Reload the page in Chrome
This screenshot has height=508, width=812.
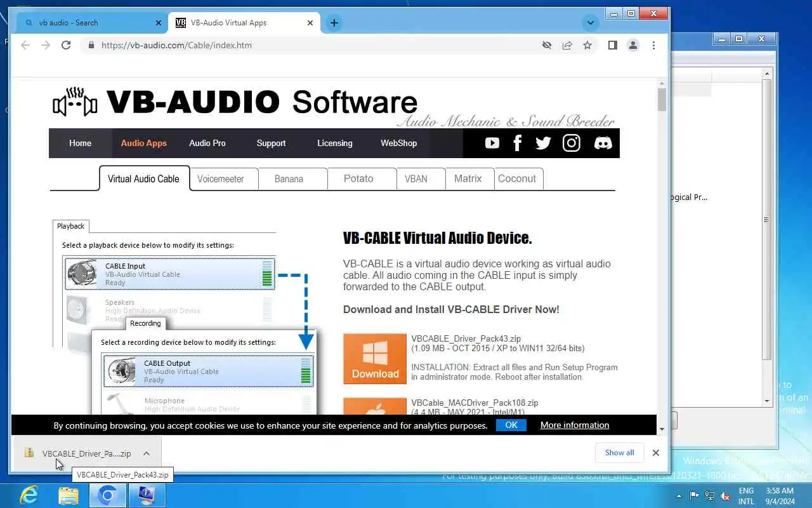tap(66, 45)
